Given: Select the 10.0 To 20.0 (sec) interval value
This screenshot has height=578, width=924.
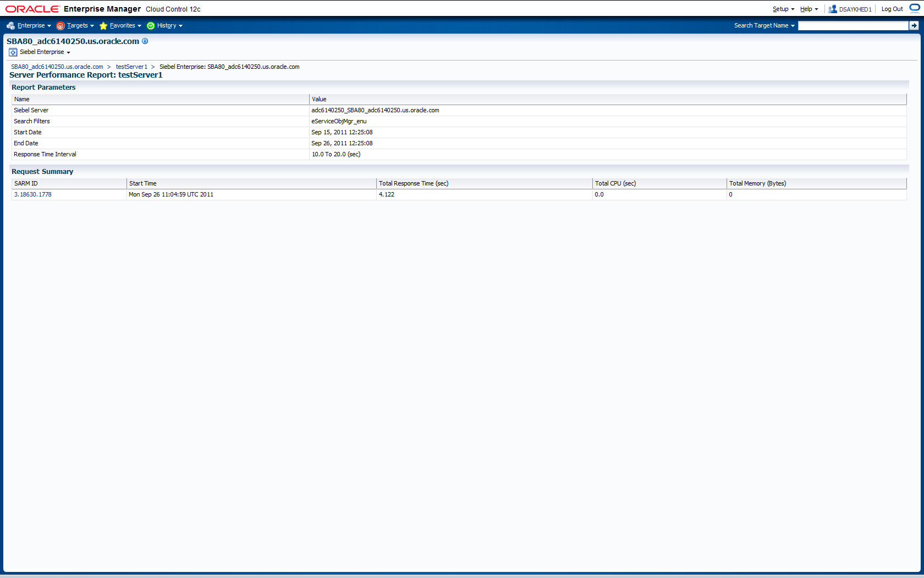Looking at the screenshot, I should (x=336, y=154).
